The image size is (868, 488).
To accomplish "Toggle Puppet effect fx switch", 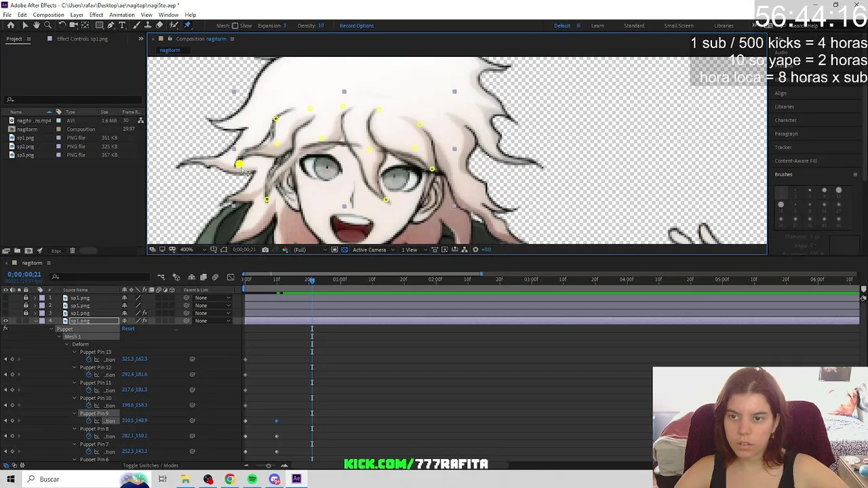I will pyautogui.click(x=5, y=329).
